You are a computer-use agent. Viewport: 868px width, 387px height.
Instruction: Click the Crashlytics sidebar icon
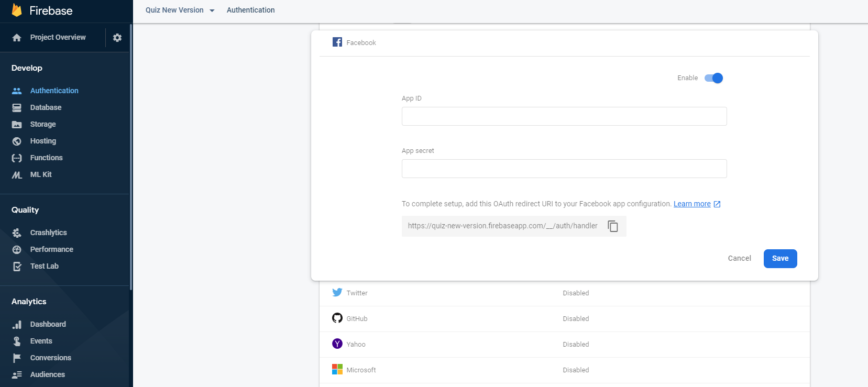(17, 233)
